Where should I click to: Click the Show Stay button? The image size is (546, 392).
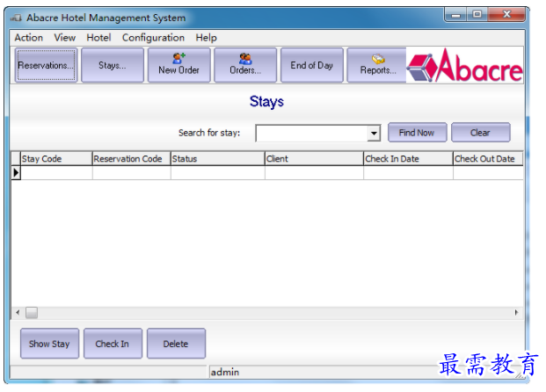(49, 344)
